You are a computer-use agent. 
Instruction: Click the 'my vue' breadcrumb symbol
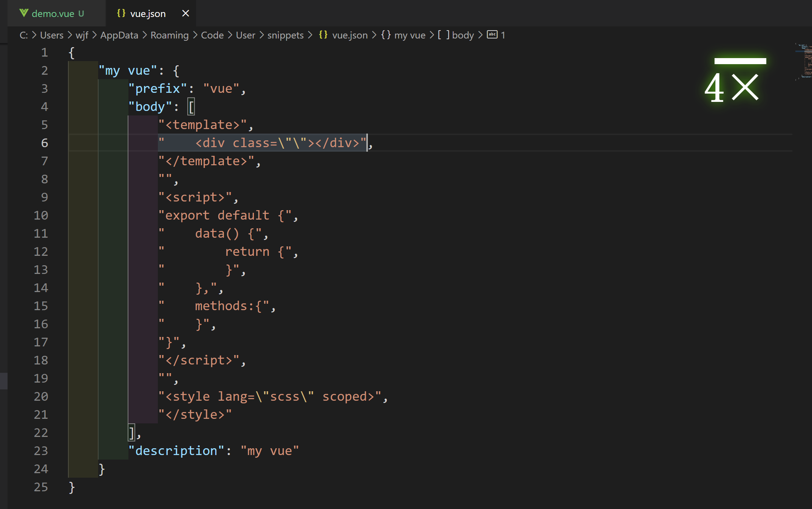point(409,35)
